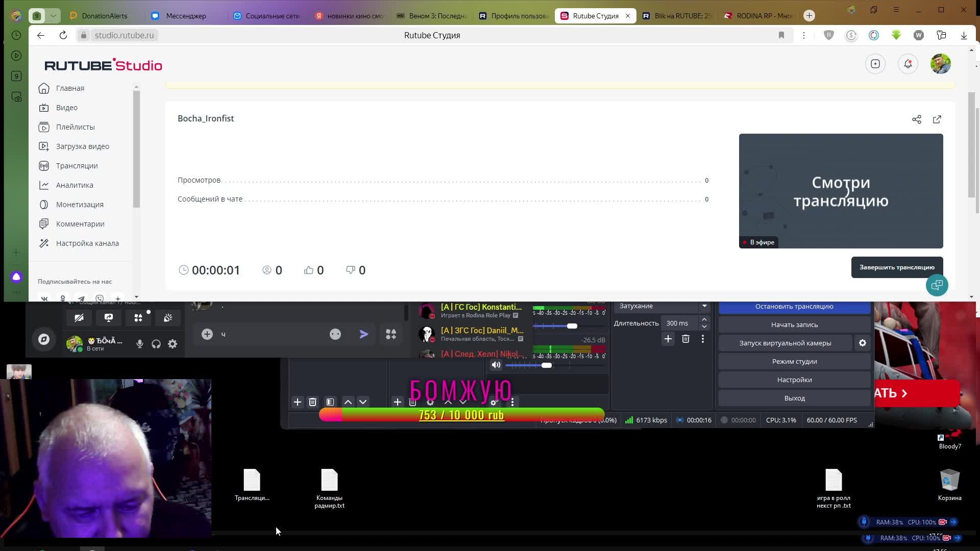Open the browser tab list dropdown
980x551 pixels.
point(53,16)
